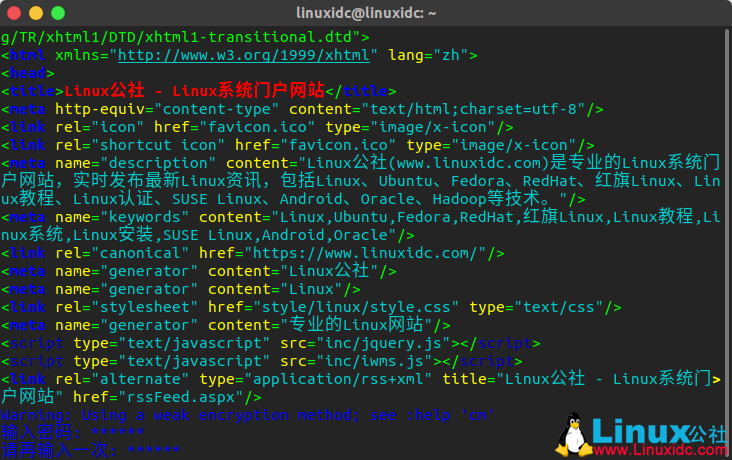Click the keywords attribute value
Screen dimensions: 732x460
(x=144, y=217)
